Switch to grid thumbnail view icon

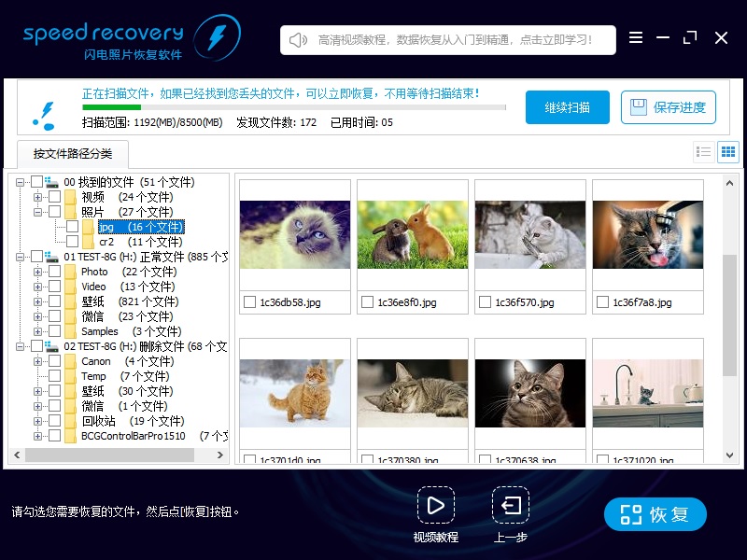pos(728,152)
